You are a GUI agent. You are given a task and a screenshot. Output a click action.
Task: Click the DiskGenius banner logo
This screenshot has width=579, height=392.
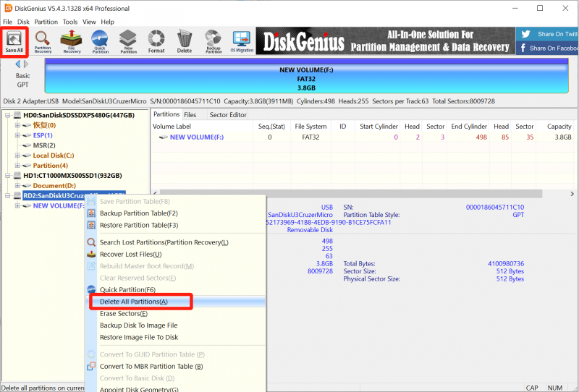tap(303, 41)
